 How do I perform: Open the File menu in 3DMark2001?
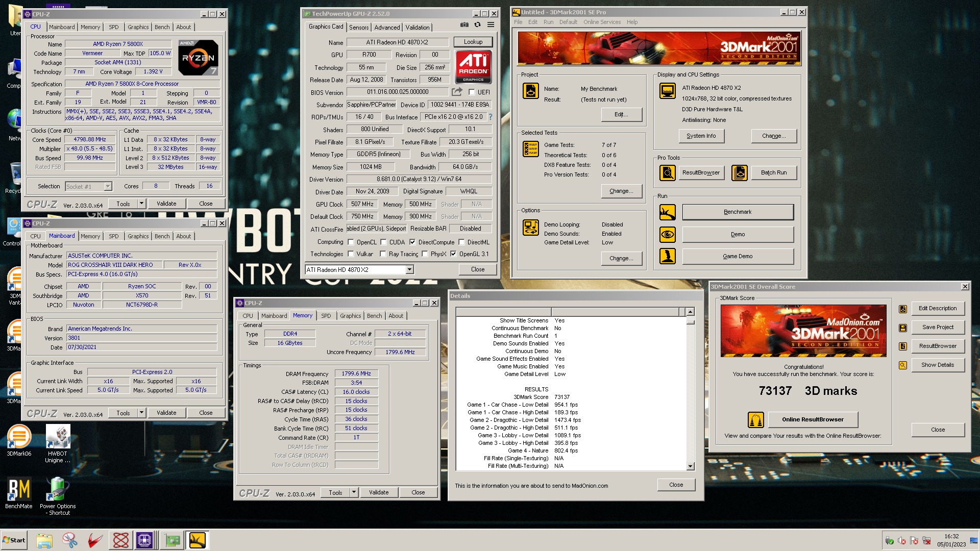coord(518,22)
